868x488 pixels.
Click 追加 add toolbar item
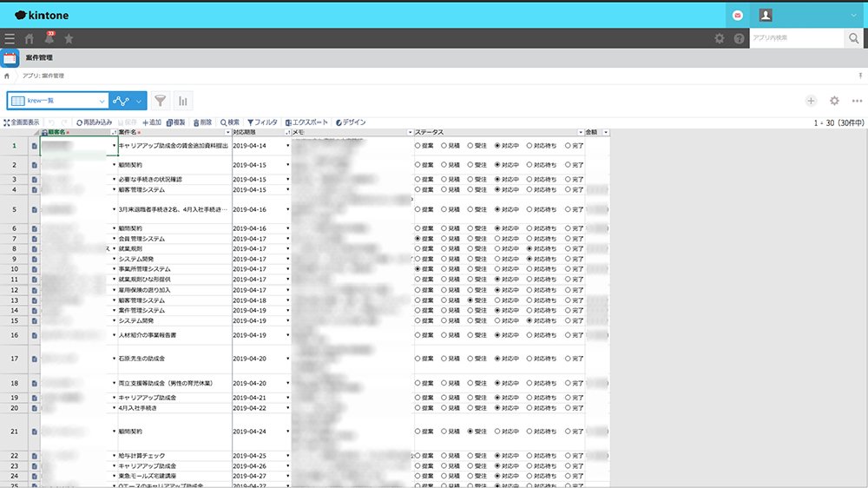152,122
